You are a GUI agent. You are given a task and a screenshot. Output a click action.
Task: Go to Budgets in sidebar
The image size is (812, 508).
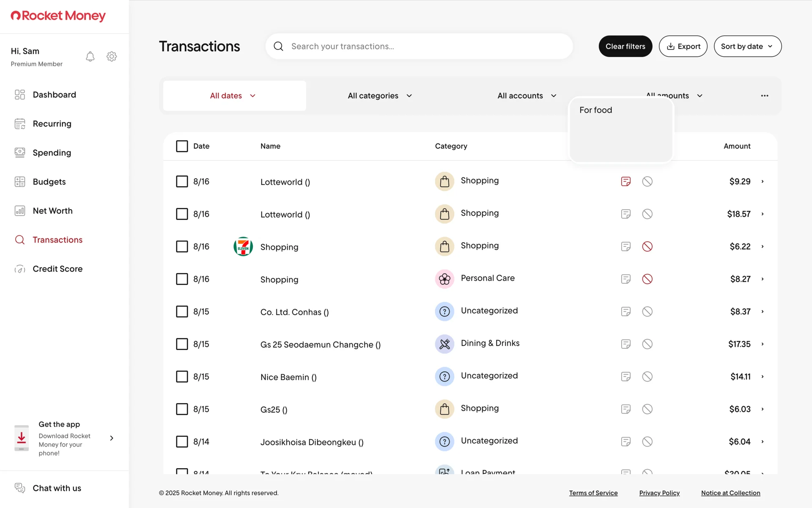point(49,182)
